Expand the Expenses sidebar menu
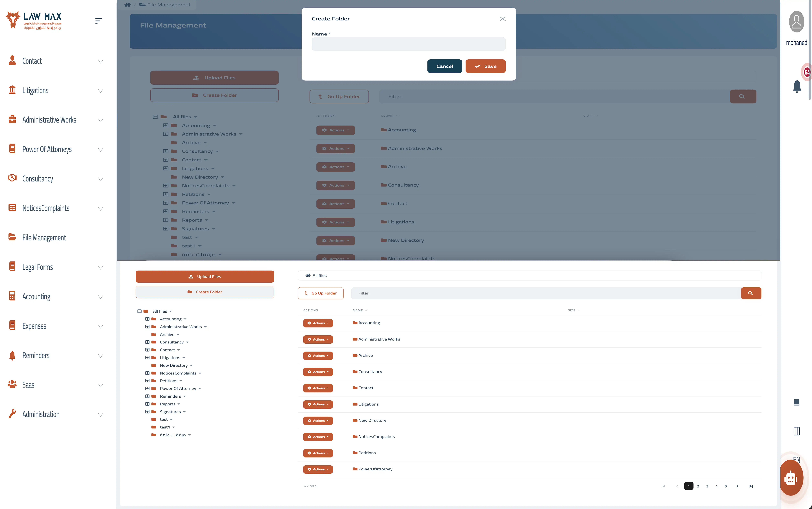The height and width of the screenshot is (509, 812). pyautogui.click(x=100, y=327)
